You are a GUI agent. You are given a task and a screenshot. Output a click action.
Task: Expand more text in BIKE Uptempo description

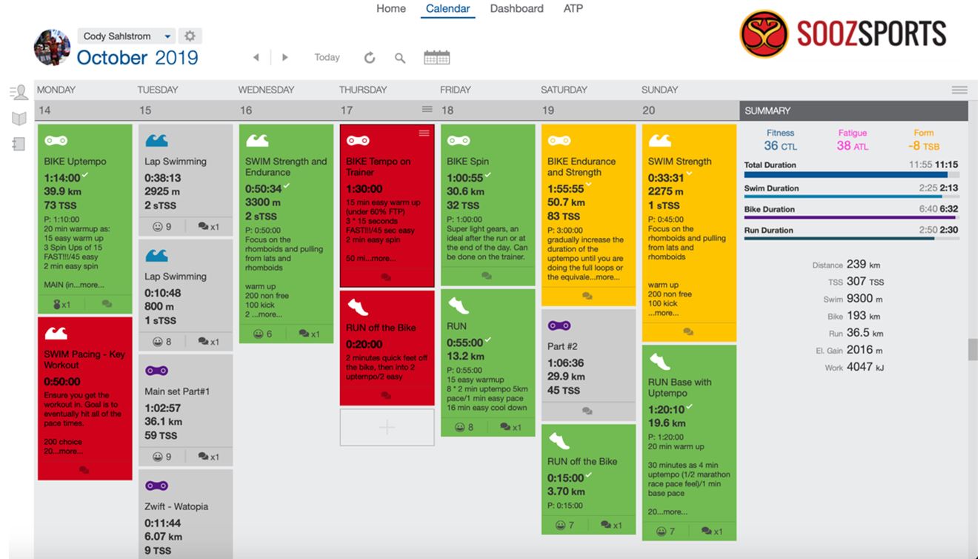coord(91,285)
